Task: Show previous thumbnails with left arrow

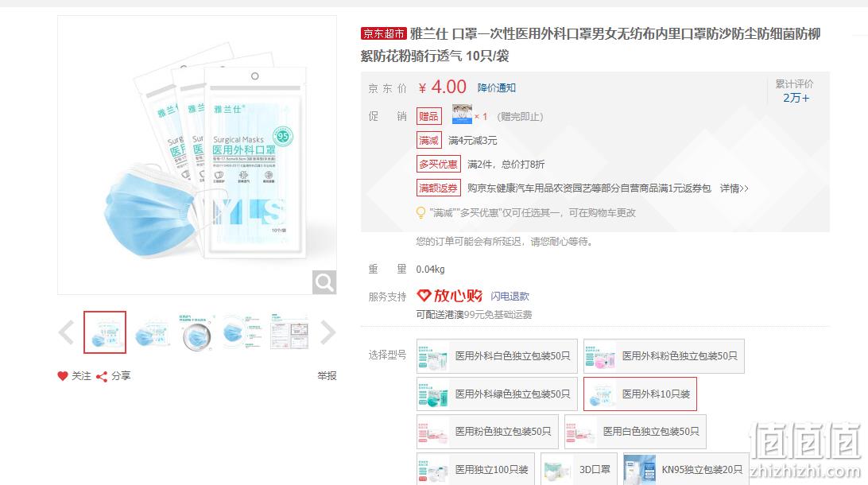Action: pyautogui.click(x=66, y=332)
